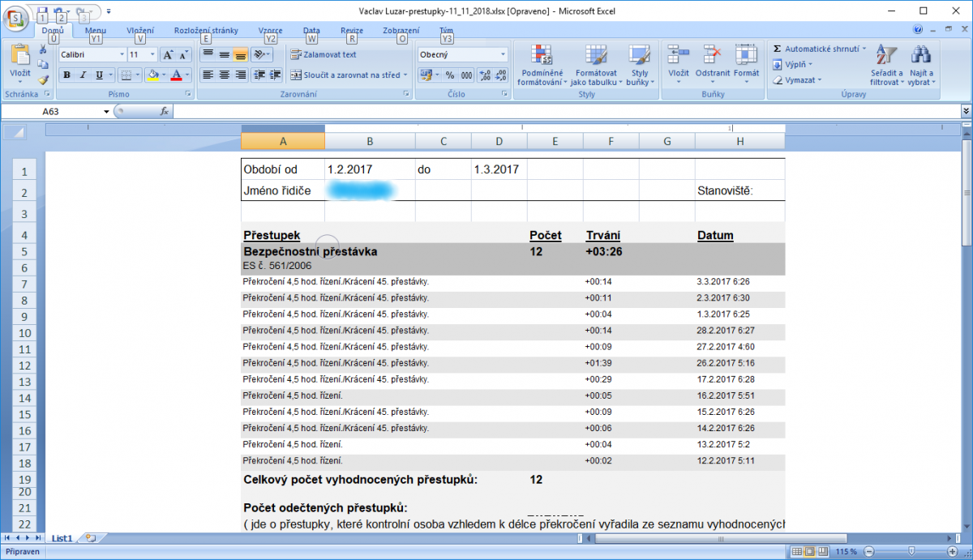
Task: Toggle bold formatting
Action: (67, 75)
